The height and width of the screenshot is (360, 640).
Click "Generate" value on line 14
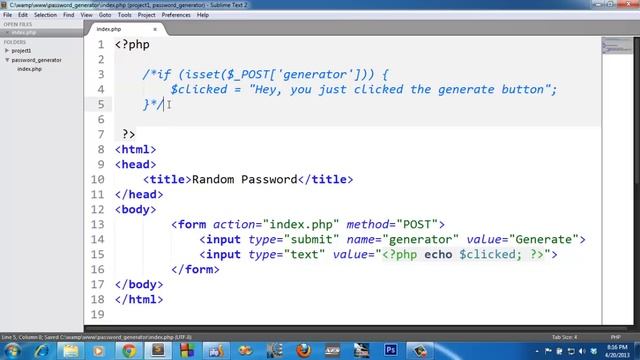(544, 240)
